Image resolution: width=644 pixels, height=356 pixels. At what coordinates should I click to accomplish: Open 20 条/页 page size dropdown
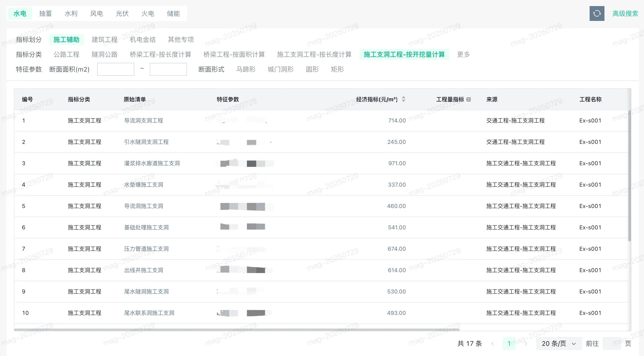click(558, 343)
